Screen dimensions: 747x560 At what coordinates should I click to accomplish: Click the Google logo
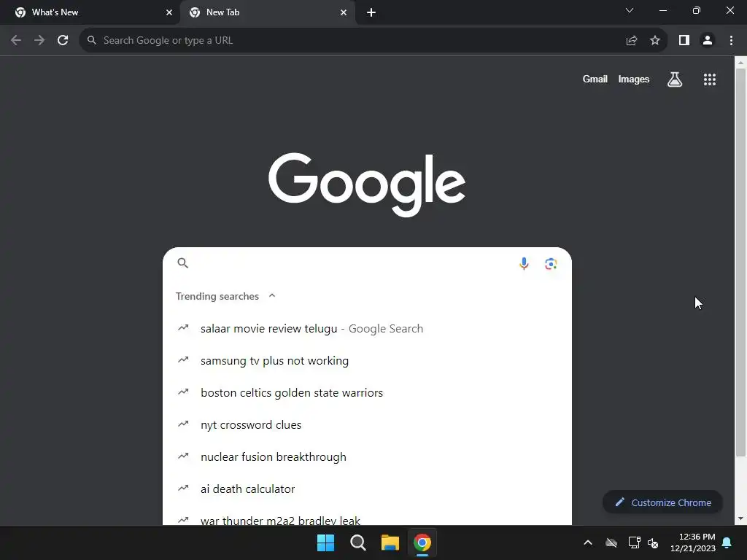click(367, 184)
